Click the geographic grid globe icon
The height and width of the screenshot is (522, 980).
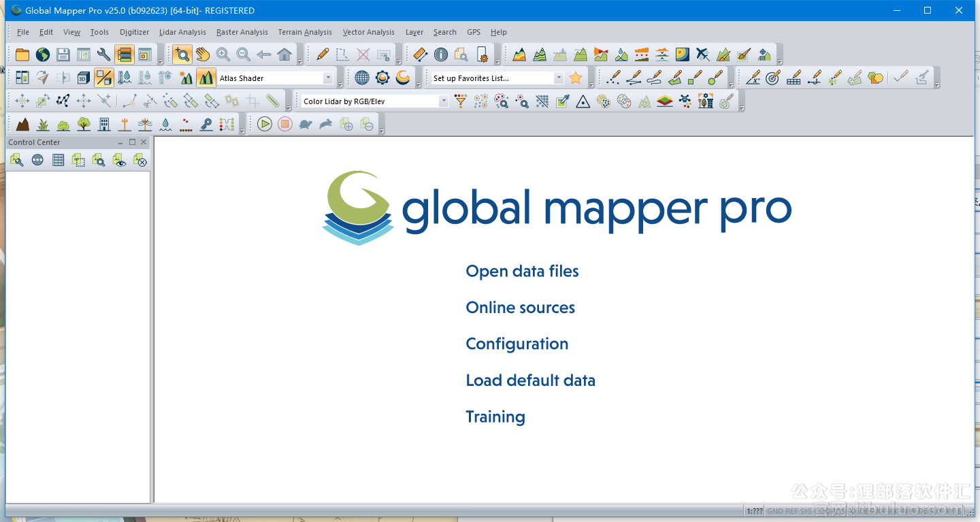click(x=362, y=78)
